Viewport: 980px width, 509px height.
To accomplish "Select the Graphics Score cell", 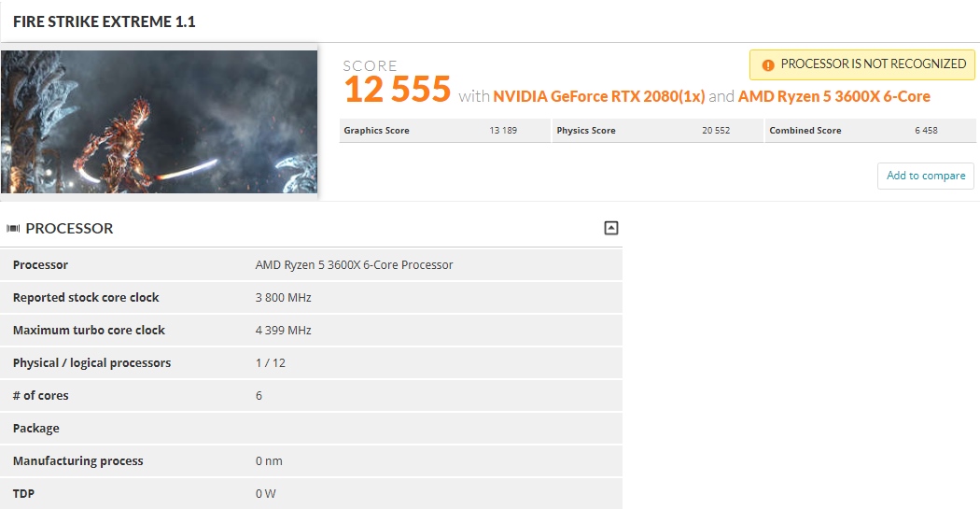I will click(x=445, y=131).
